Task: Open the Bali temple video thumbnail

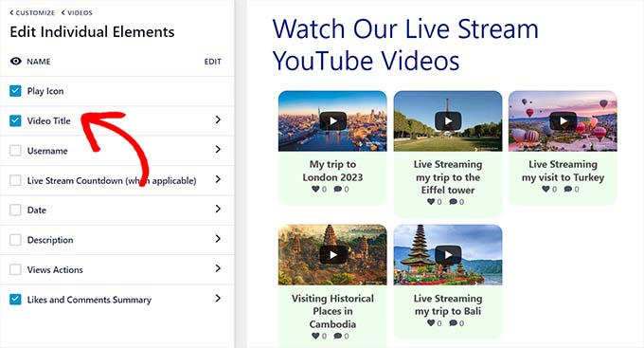Action: 448,255
